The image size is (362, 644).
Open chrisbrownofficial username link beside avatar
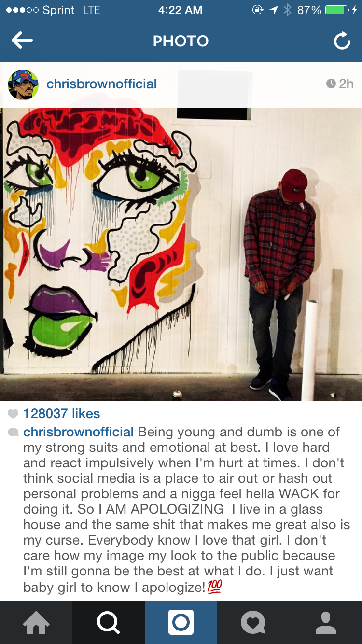[101, 84]
